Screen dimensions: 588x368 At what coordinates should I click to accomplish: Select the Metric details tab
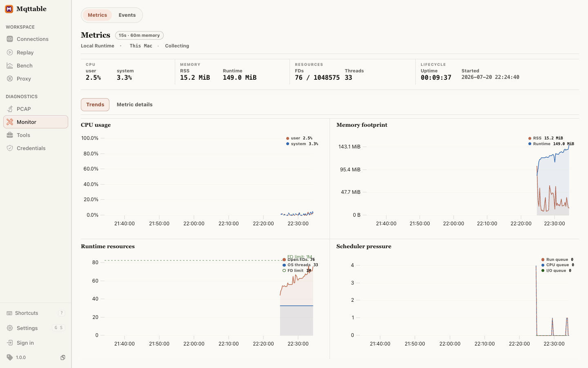(134, 105)
